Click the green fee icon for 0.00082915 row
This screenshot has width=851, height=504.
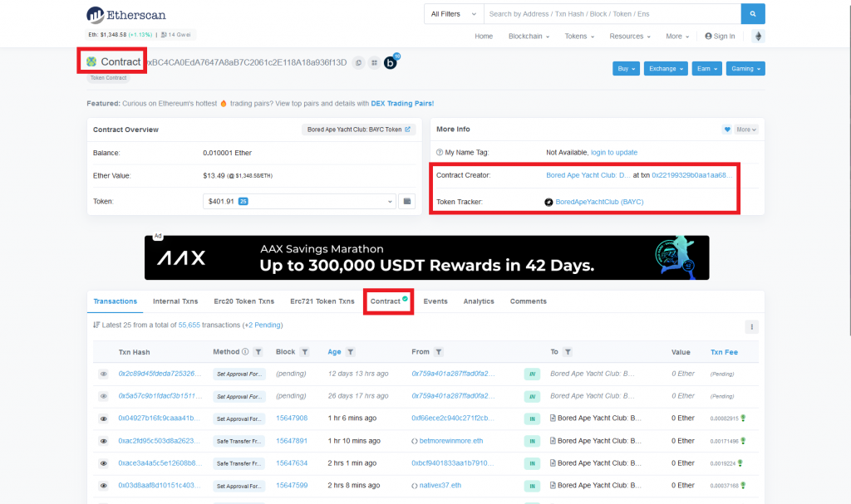743,418
